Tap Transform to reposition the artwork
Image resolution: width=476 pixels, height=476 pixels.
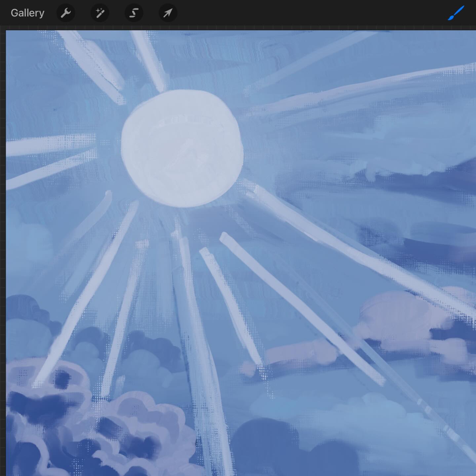pyautogui.click(x=168, y=13)
